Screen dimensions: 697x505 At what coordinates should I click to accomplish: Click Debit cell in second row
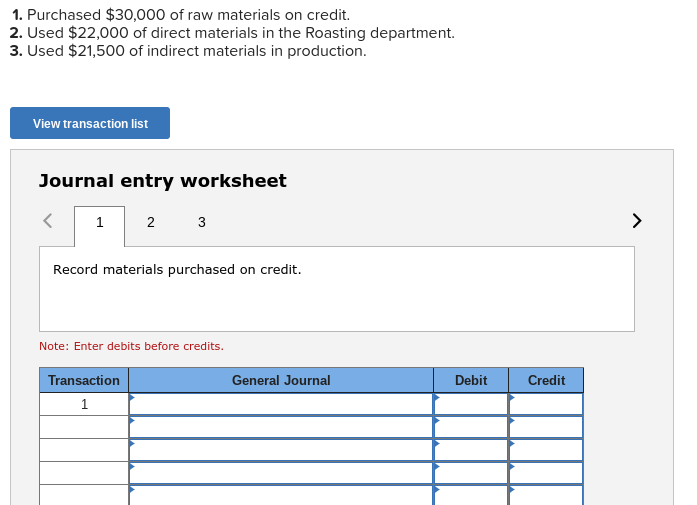click(471, 427)
